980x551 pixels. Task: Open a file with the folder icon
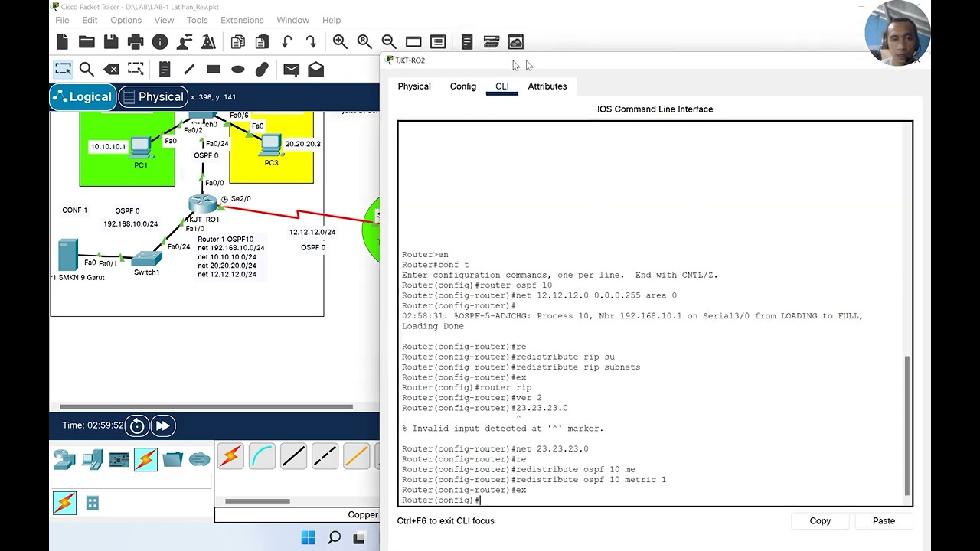pyautogui.click(x=87, y=42)
